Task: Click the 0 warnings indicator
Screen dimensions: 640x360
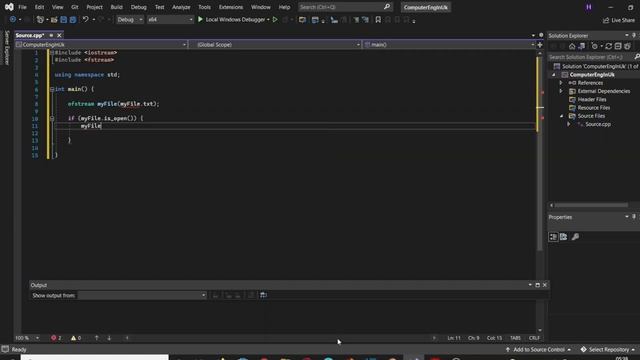Action: pos(76,338)
